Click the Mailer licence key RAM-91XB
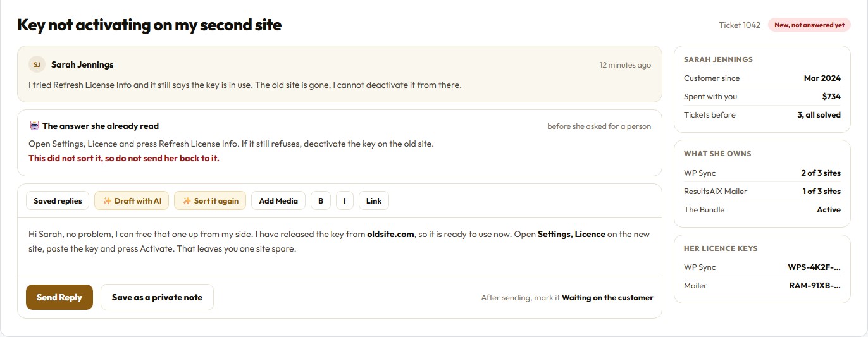This screenshot has width=868, height=337. point(815,285)
